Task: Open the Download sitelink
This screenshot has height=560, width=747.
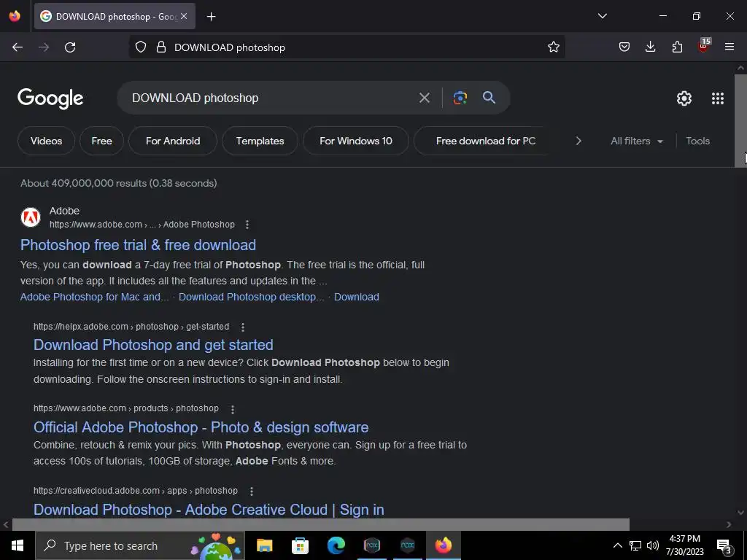Action: (357, 297)
